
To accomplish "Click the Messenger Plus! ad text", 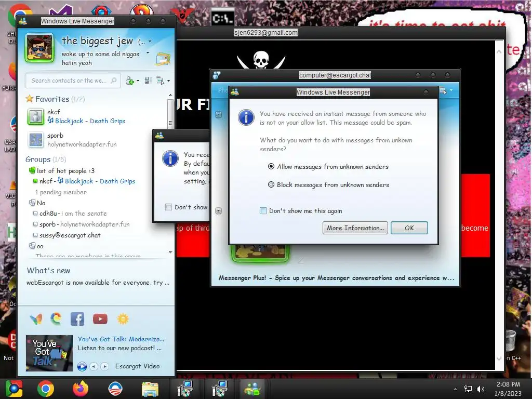I will click(336, 278).
